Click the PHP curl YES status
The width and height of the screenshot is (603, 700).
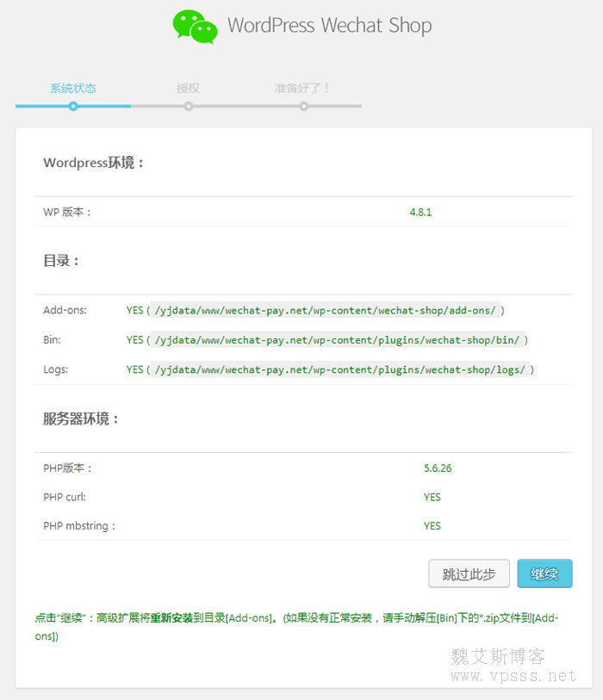(432, 497)
